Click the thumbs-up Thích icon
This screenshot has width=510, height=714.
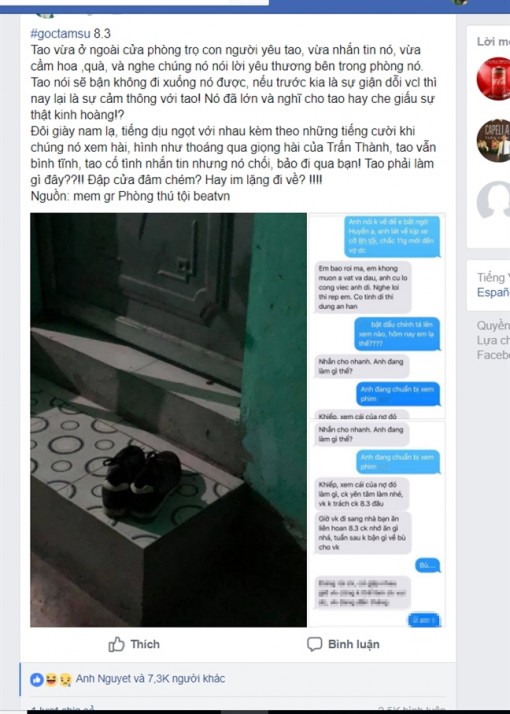coord(117,644)
